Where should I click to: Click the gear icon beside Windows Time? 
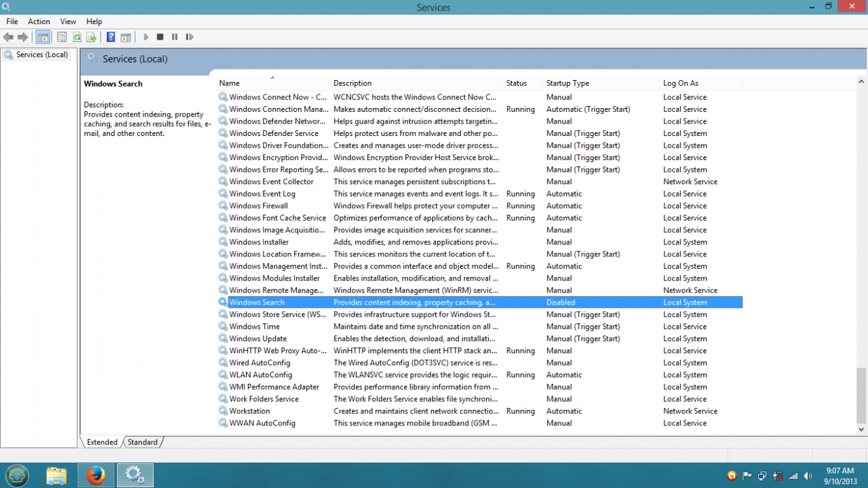pos(223,327)
